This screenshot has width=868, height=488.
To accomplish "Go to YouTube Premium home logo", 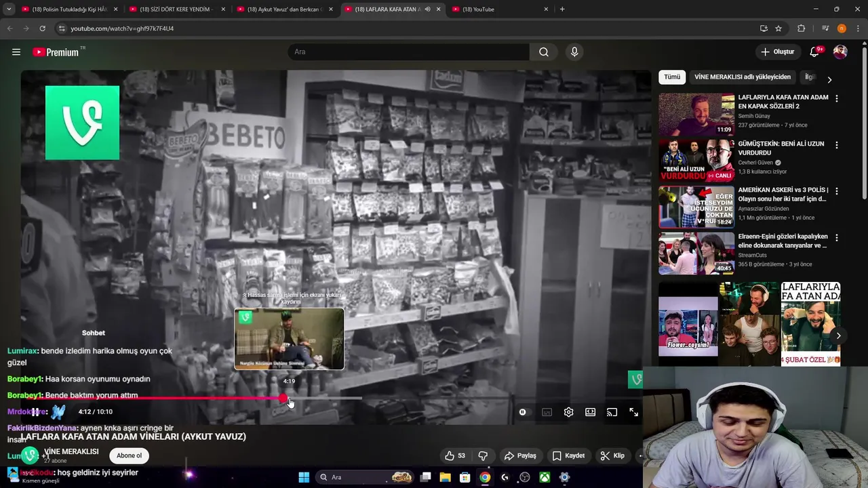I will pos(56,52).
